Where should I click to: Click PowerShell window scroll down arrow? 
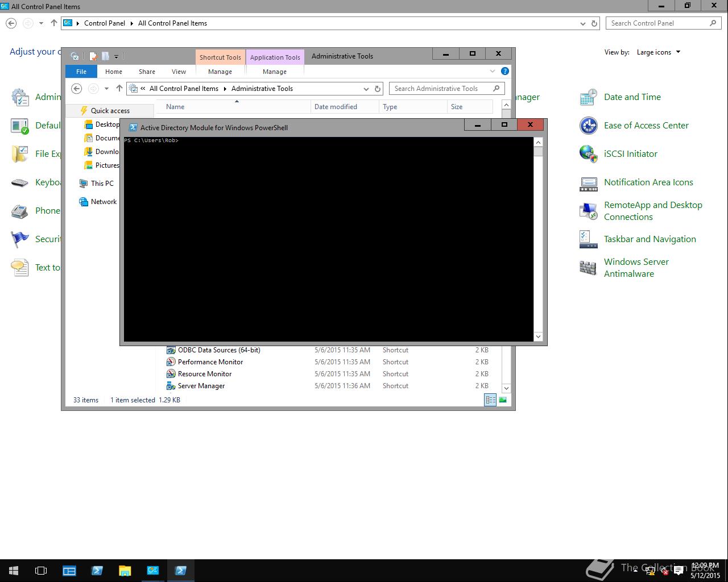pyautogui.click(x=538, y=337)
